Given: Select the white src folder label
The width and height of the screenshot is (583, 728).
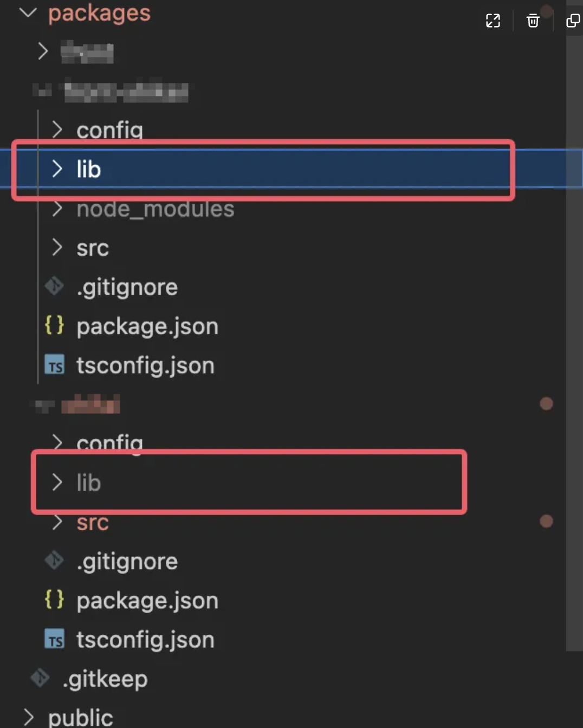Looking at the screenshot, I should click(93, 248).
